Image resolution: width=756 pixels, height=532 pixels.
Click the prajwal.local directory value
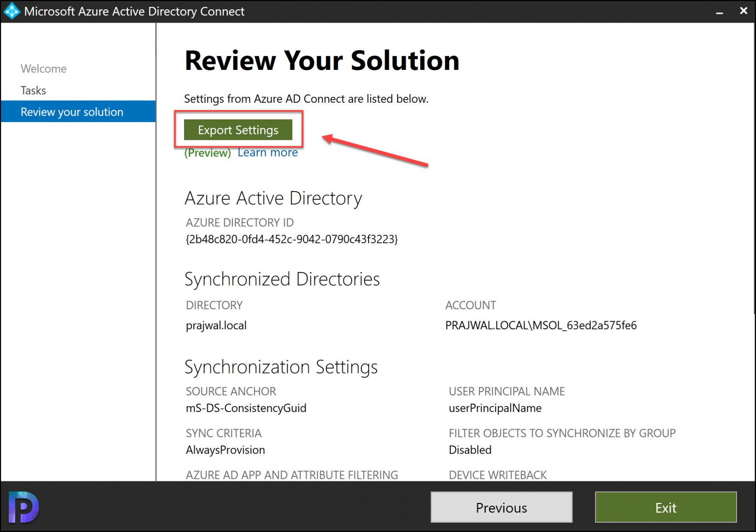pos(216,325)
